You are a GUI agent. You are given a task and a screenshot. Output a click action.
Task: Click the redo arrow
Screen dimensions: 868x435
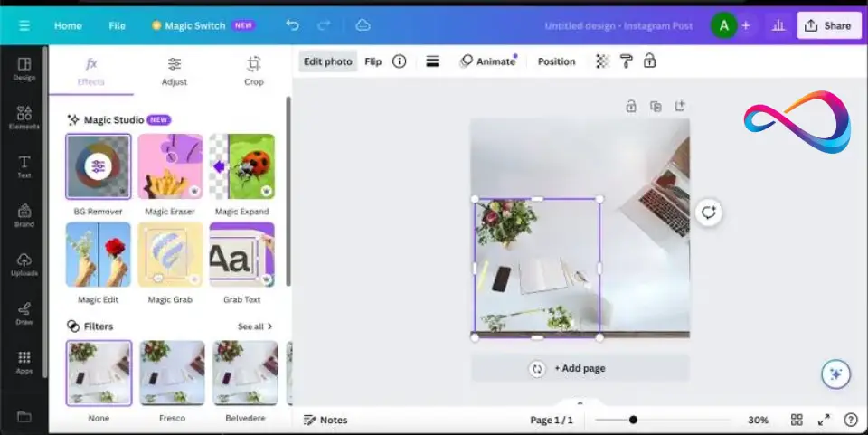click(324, 25)
